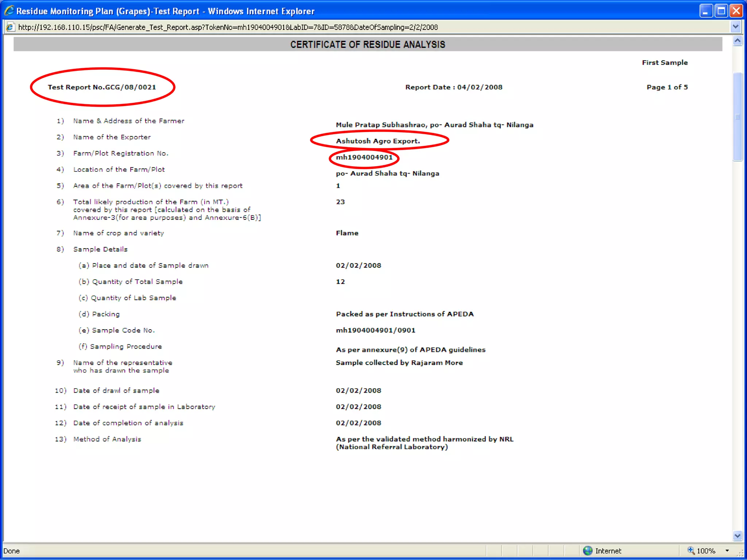Open the address bar history dropdown
The image size is (747, 560).
coord(736,27)
